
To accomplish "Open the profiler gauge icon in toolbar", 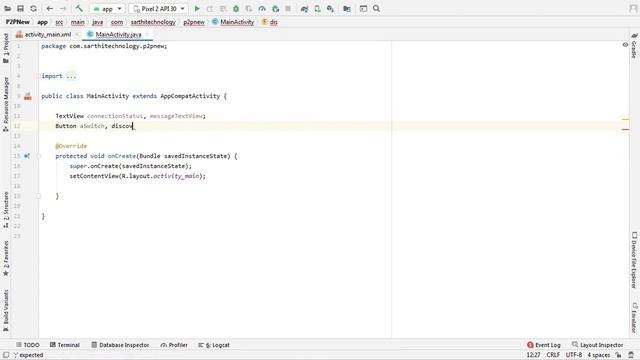I will pos(262,9).
